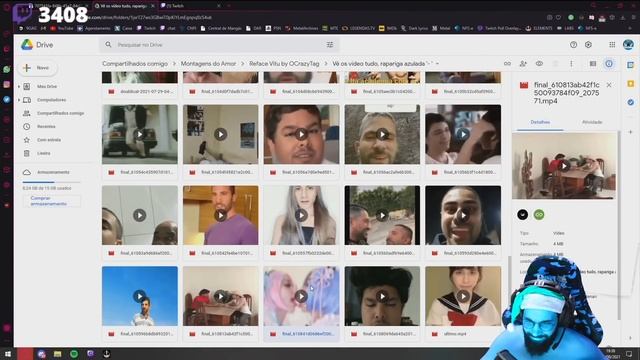640x360 pixels.
Task: Open the purple Twitch app in taskbar
Action: [90, 354]
